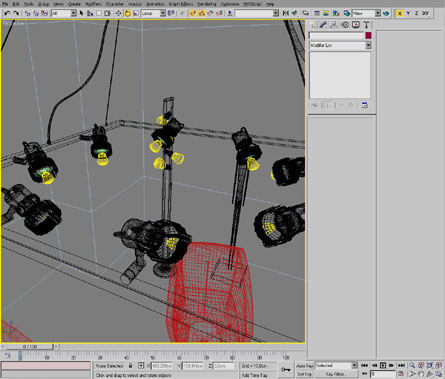Switch to the Utilities hammer tab

click(x=366, y=25)
